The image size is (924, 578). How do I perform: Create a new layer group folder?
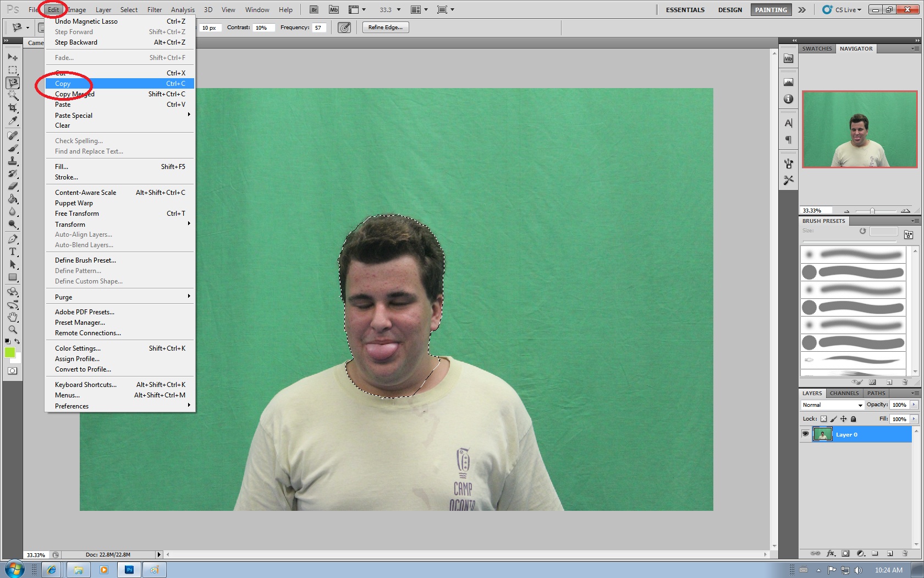pyautogui.click(x=875, y=553)
